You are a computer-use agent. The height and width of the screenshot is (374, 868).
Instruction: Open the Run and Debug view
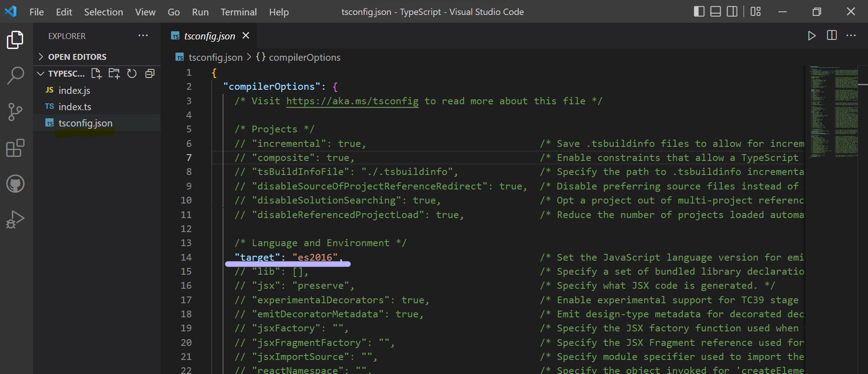[15, 220]
